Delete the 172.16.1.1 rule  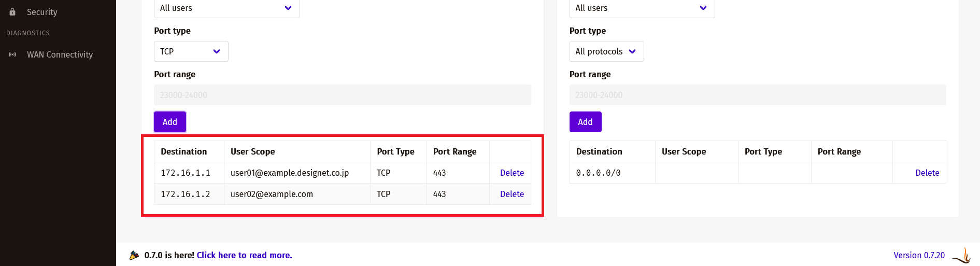click(x=512, y=173)
